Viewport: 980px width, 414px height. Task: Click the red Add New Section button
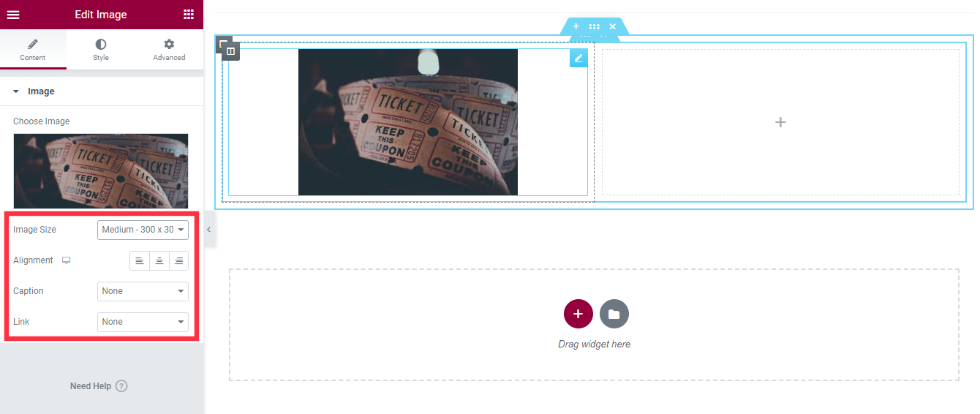[578, 314]
